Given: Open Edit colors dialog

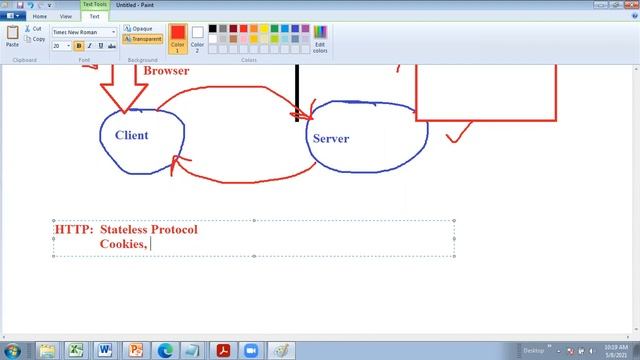Looking at the screenshot, I should 320,39.
